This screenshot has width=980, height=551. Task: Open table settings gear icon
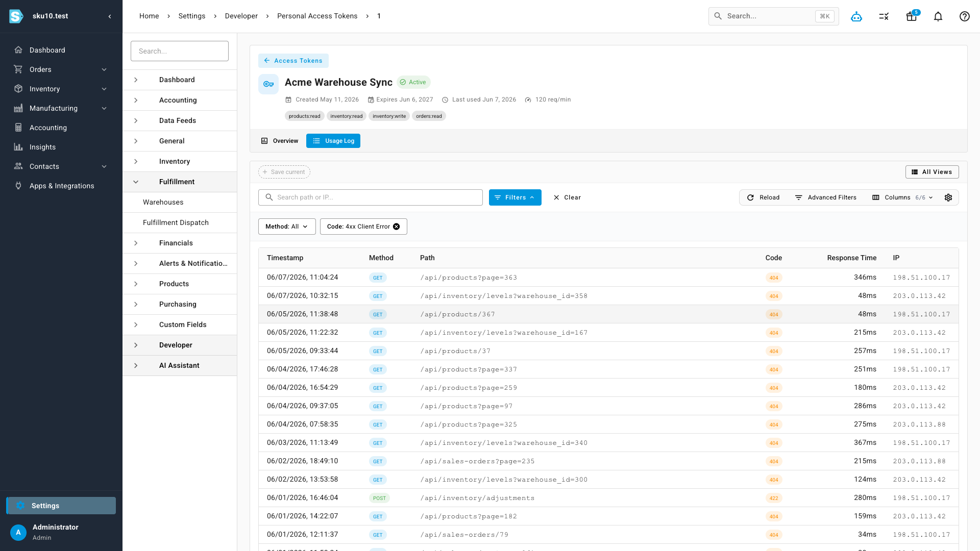[948, 197]
